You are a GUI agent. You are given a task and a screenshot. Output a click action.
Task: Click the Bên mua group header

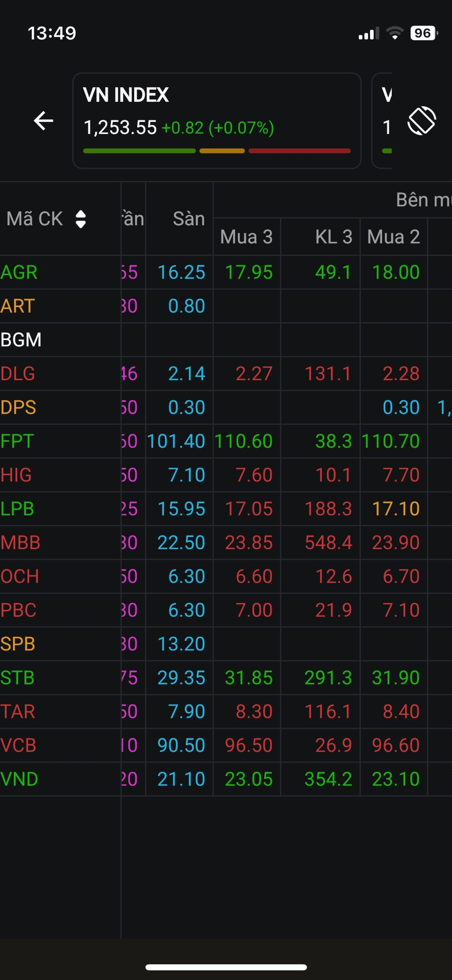(424, 200)
